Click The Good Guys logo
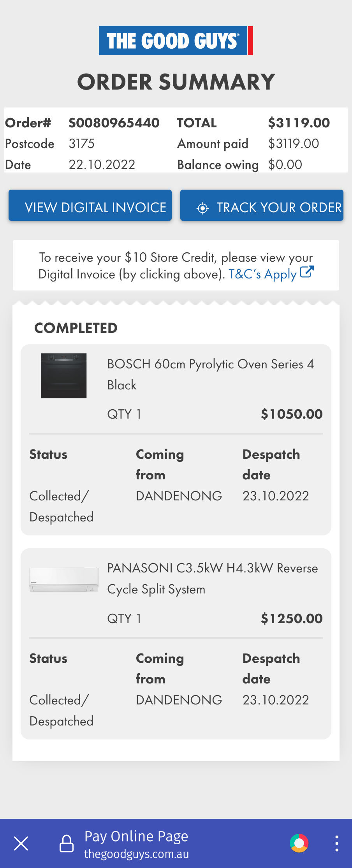 coord(176,41)
